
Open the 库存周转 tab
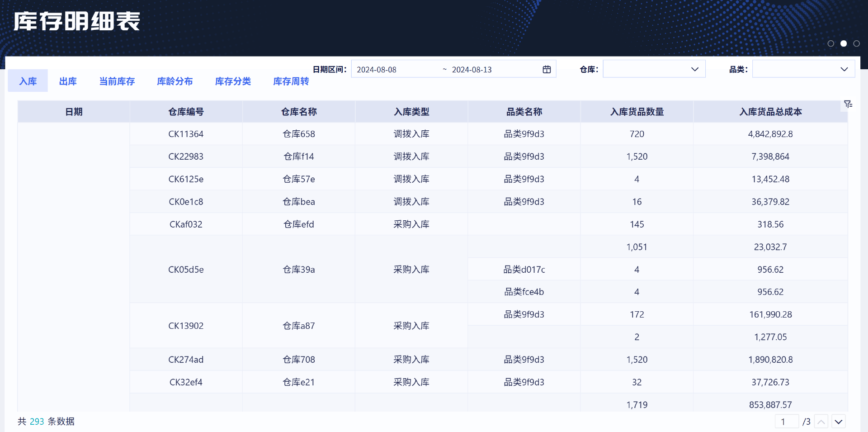click(x=291, y=81)
